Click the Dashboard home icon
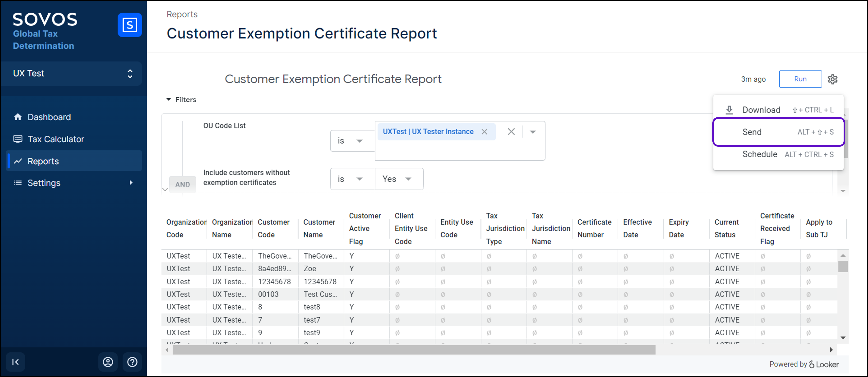Screen dimensions: 868x377 click(x=18, y=117)
